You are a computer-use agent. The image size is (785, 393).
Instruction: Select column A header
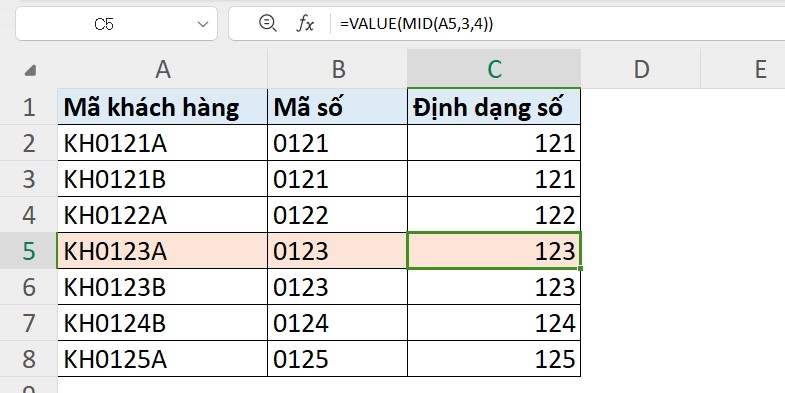[x=163, y=69]
